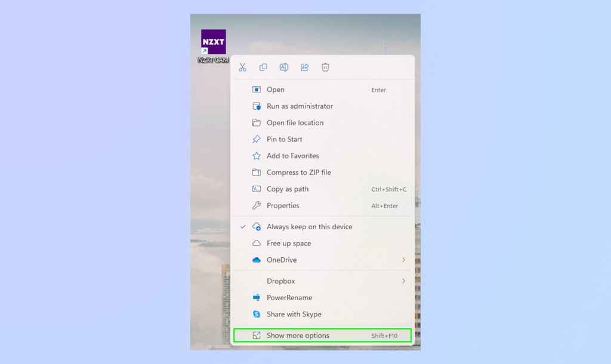Toggle Pin to Start for NZXT CAM

click(x=283, y=139)
